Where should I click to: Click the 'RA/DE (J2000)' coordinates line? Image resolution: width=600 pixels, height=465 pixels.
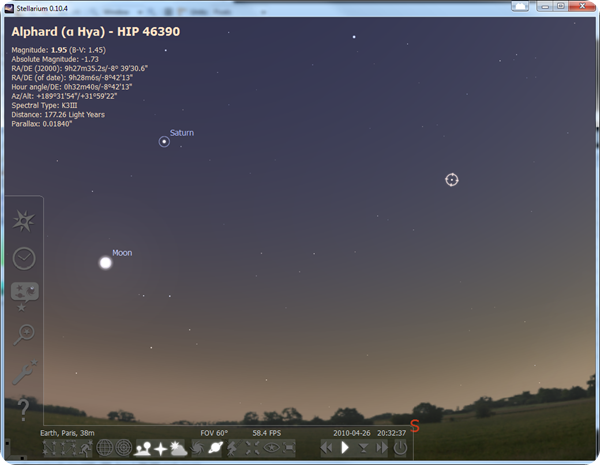point(80,68)
